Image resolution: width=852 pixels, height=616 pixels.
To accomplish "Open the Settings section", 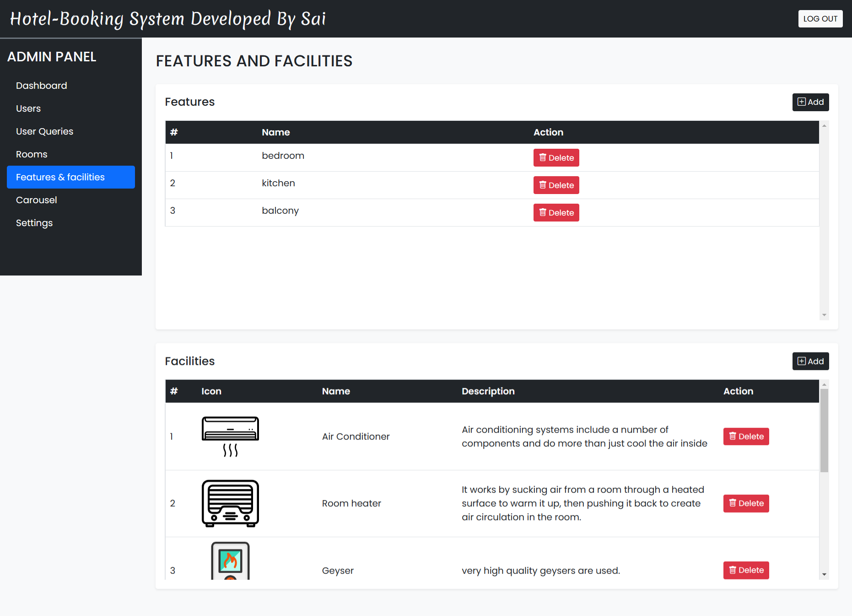I will click(34, 223).
